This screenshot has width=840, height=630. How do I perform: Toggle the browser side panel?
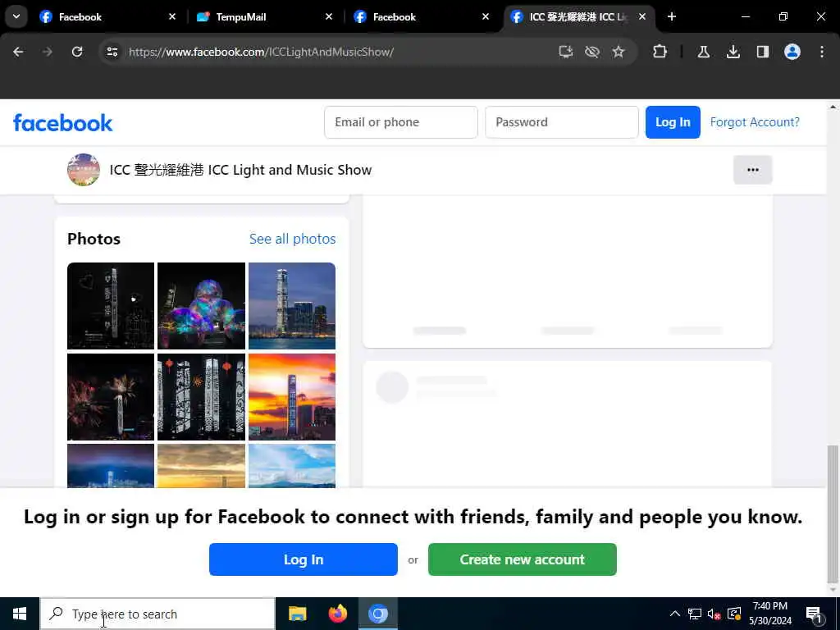762,52
